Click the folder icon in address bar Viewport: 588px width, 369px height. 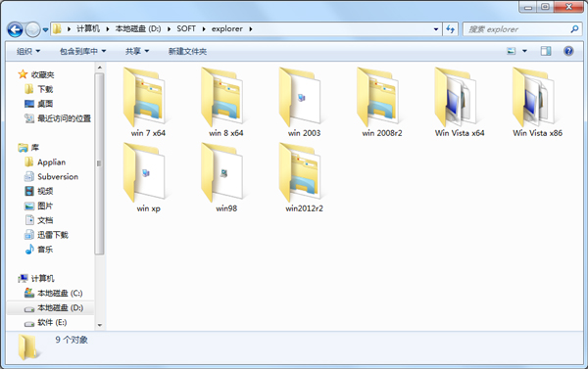[x=57, y=28]
